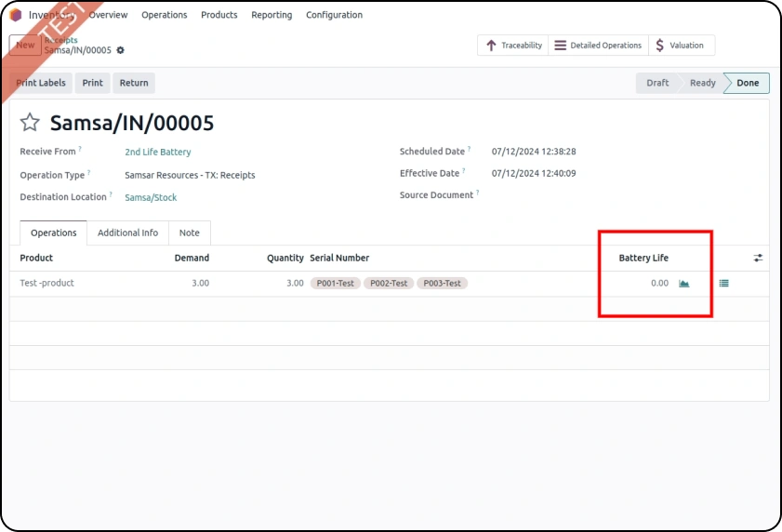Open the Reporting menu

tap(272, 15)
